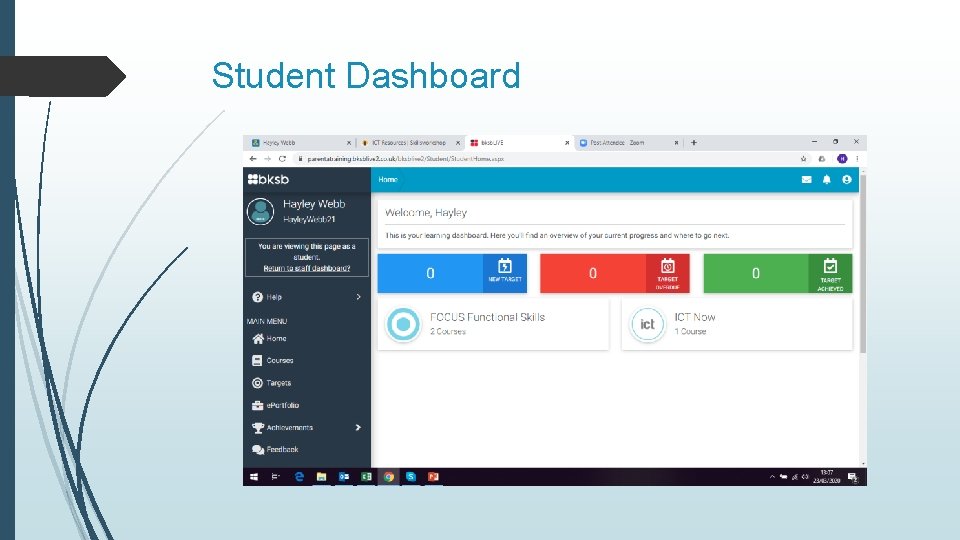This screenshot has height=540, width=960.
Task: Click the bksb logo
Action: (x=268, y=179)
